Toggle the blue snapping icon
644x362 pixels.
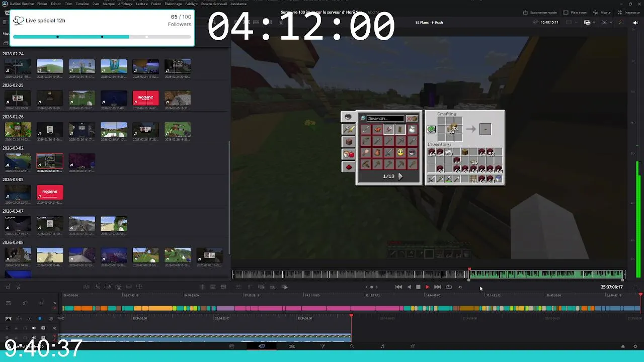(40, 318)
